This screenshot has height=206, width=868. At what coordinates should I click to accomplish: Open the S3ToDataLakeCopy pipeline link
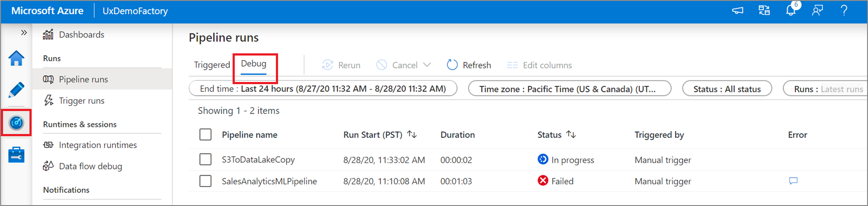pyautogui.click(x=258, y=160)
